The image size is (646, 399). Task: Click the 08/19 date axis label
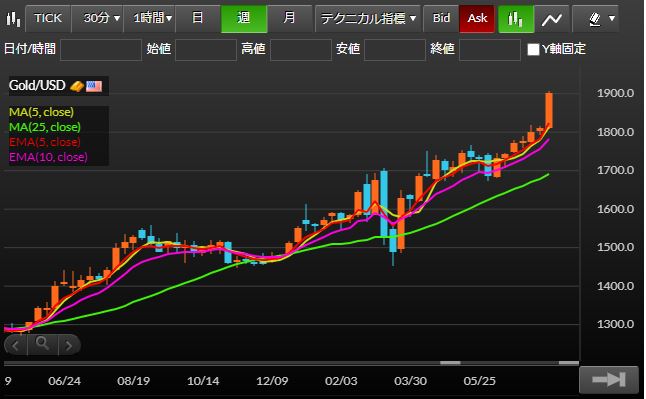pos(133,381)
